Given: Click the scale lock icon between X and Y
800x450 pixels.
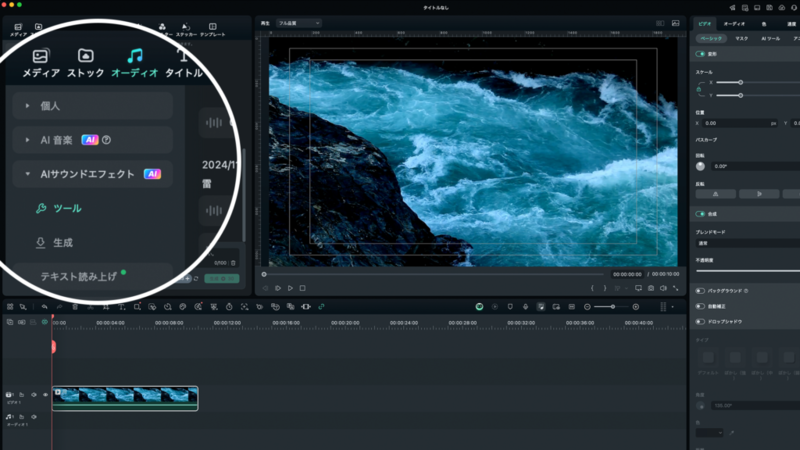Looking at the screenshot, I should pyautogui.click(x=699, y=89).
